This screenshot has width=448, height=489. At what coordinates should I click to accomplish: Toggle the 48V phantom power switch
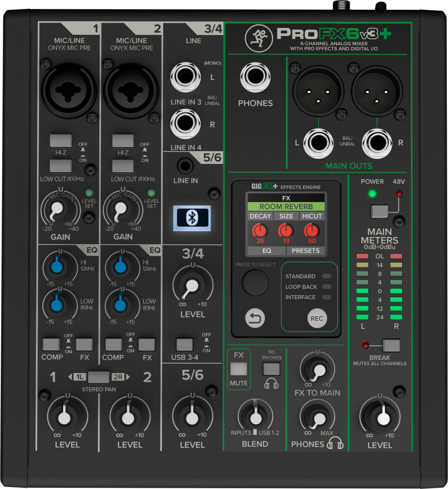(x=380, y=211)
